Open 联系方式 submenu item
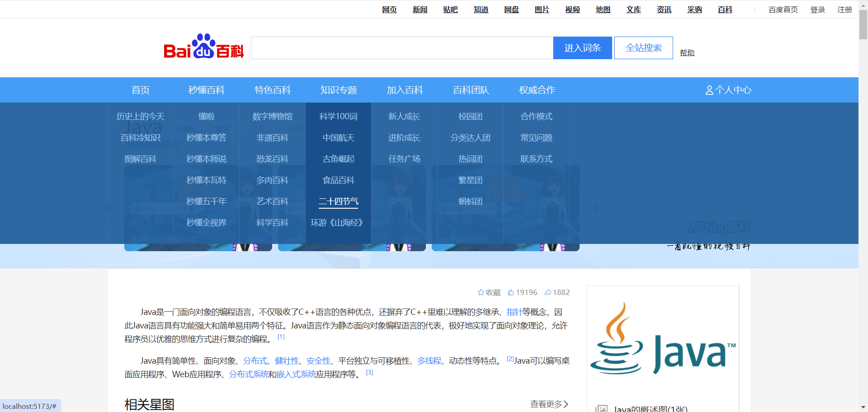 [537, 159]
